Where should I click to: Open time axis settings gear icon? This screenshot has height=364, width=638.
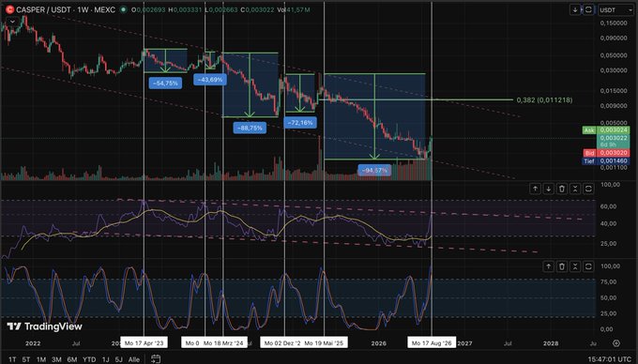coord(616,343)
